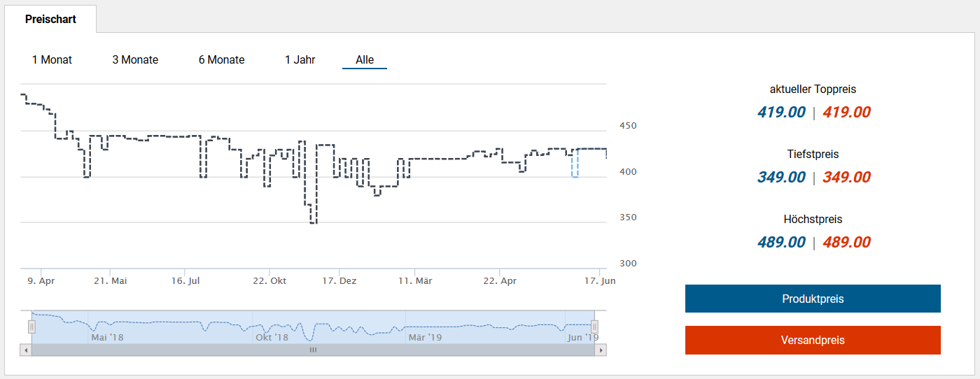Click the right navigator range handle

(x=594, y=327)
